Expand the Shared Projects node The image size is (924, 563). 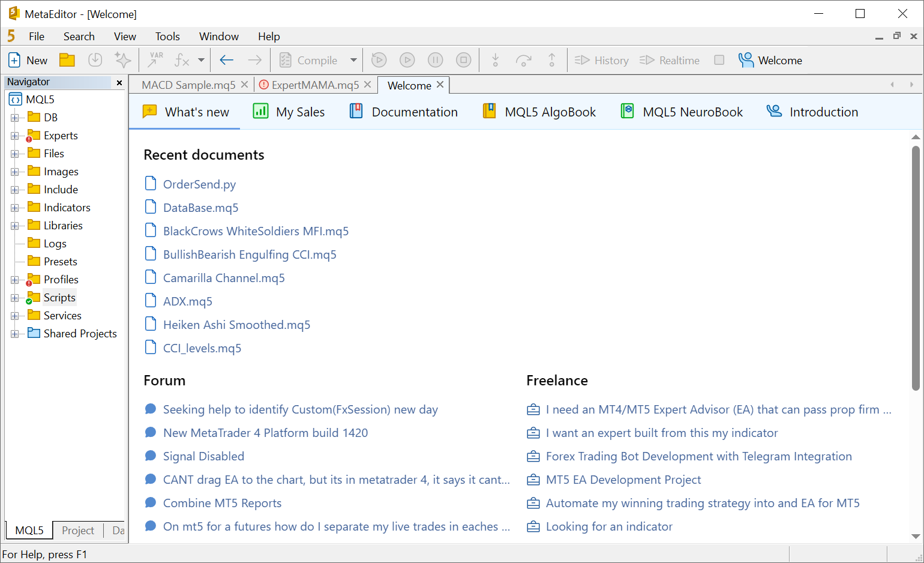point(14,333)
